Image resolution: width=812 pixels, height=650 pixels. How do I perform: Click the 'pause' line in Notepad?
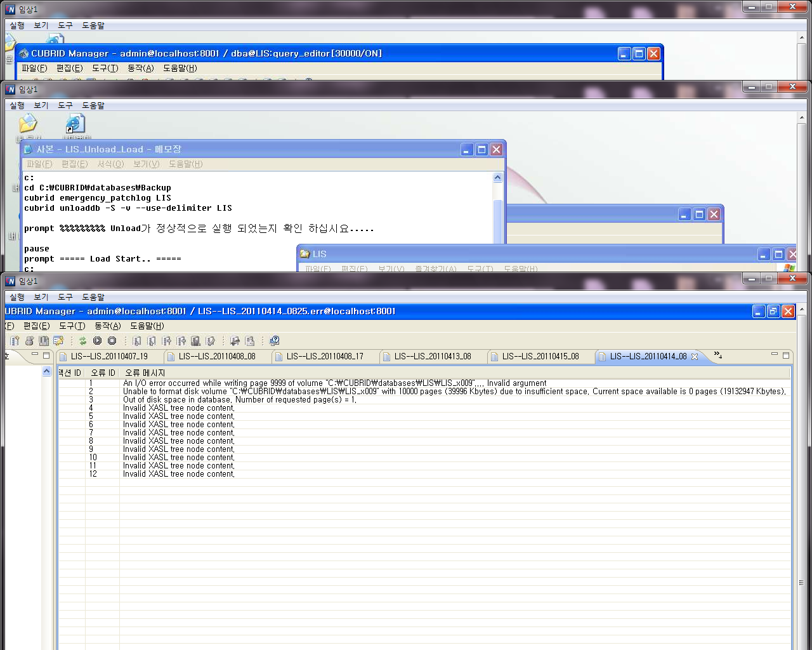[x=37, y=249]
